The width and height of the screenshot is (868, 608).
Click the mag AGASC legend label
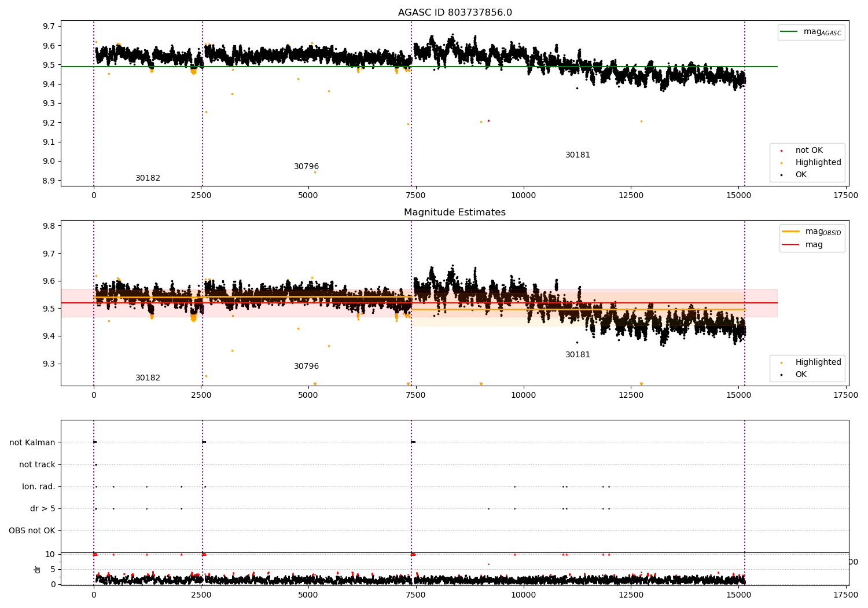822,32
